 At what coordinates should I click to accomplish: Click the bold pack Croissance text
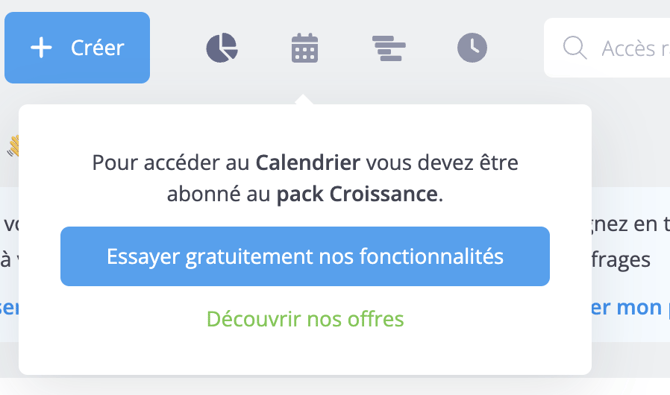(x=357, y=194)
